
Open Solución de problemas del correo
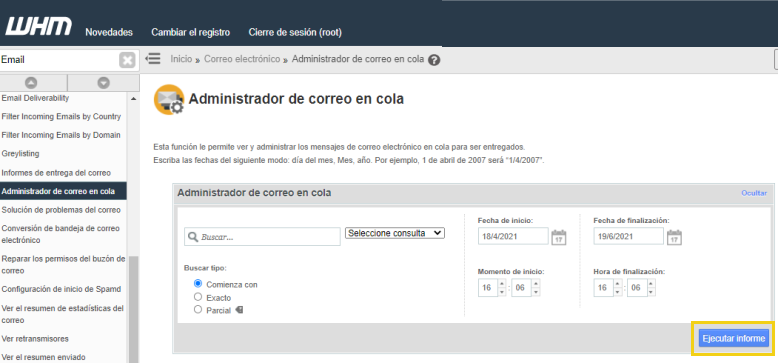coord(61,210)
